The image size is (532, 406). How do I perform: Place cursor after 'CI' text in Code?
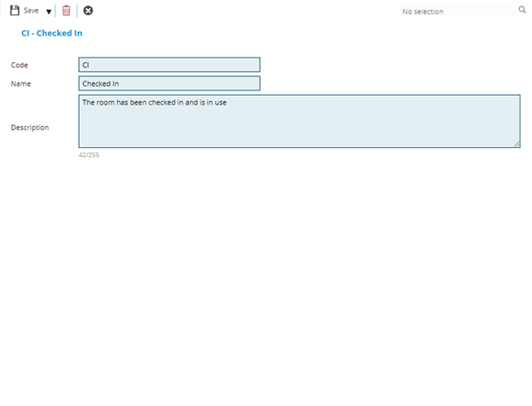point(90,65)
